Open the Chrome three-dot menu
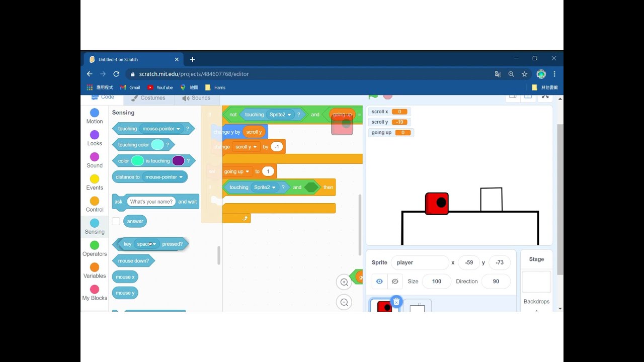 pyautogui.click(x=554, y=74)
